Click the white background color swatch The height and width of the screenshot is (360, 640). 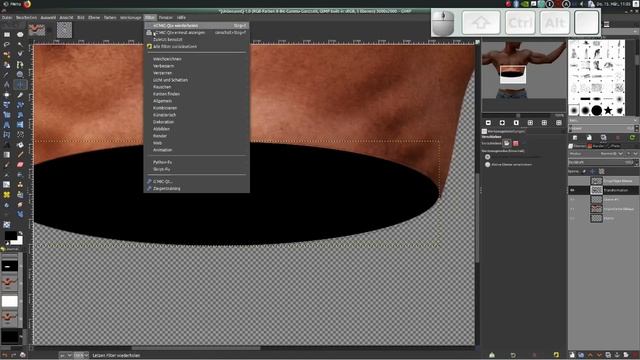coord(18,241)
